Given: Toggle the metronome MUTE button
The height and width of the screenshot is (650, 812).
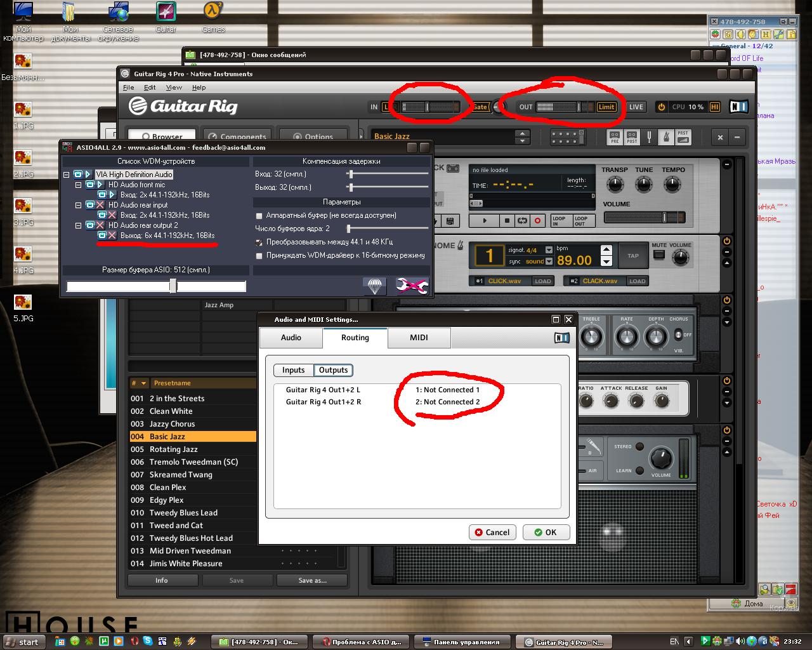Looking at the screenshot, I should pos(659,255).
